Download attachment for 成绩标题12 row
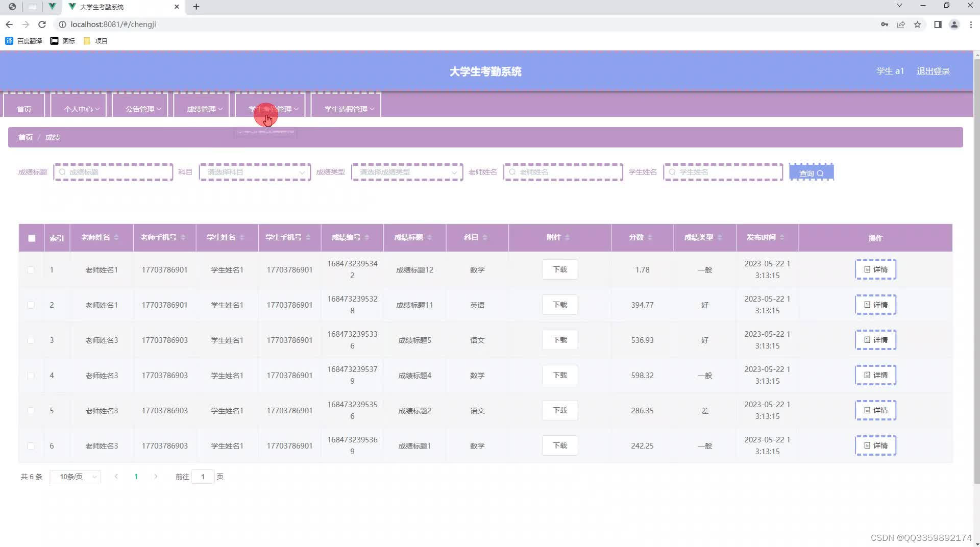The image size is (980, 547). coord(560,269)
